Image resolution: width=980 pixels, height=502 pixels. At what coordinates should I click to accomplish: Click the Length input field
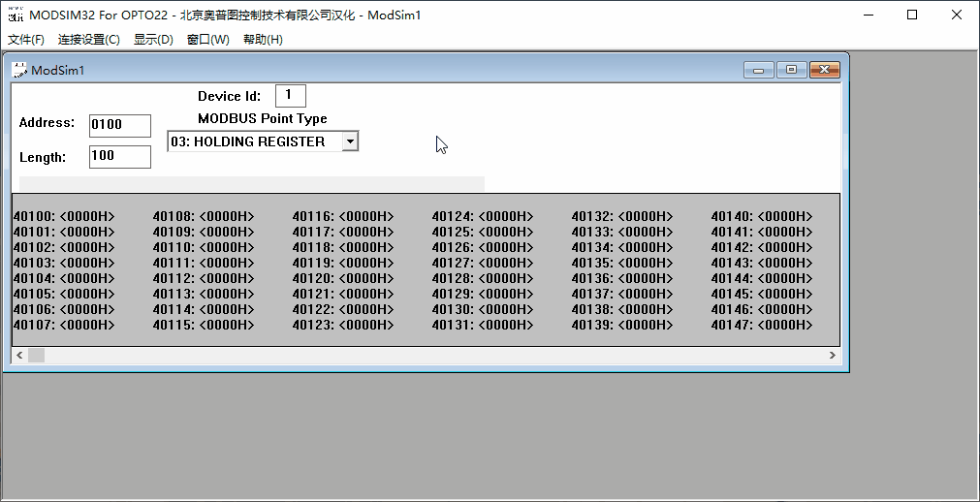[x=120, y=156]
